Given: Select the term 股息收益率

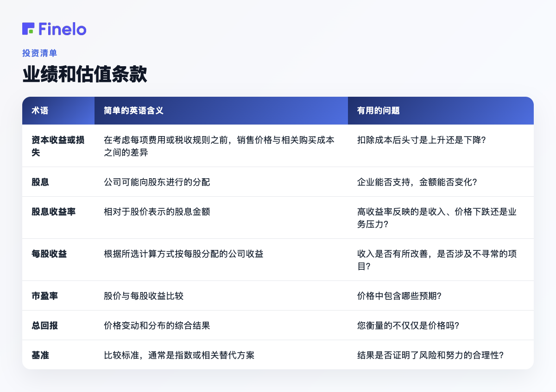Looking at the screenshot, I should [54, 212].
